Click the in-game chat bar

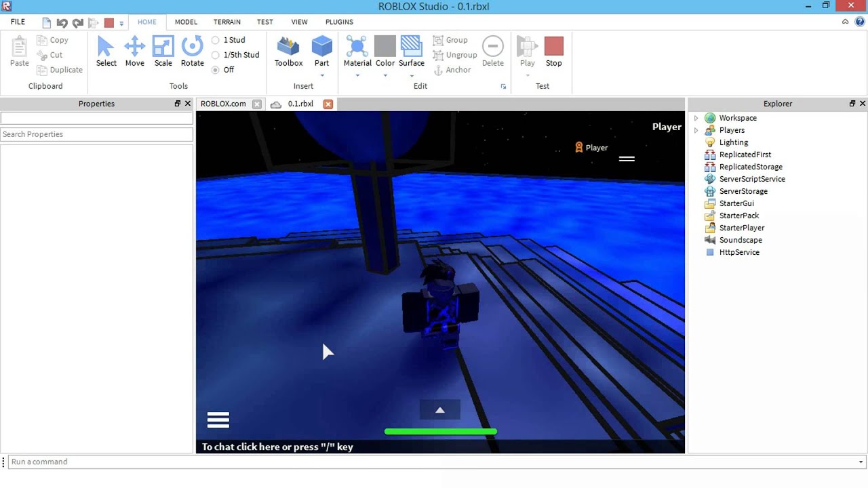tap(441, 447)
